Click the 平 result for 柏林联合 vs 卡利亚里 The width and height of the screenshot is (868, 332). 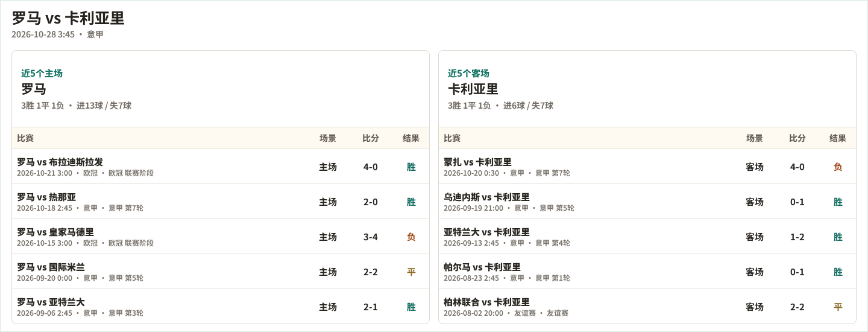pos(838,307)
